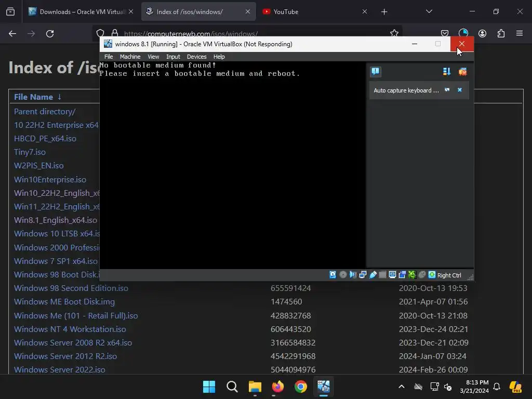
Task: Open the Input menu in VirtualBox
Action: coord(173,57)
